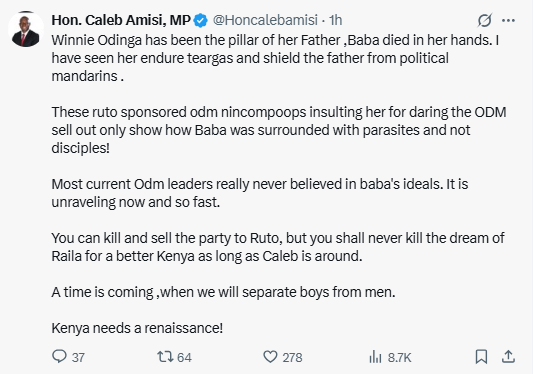The height and width of the screenshot is (374, 534).
Task: Click the reply speech bubble icon
Action: coord(59,357)
